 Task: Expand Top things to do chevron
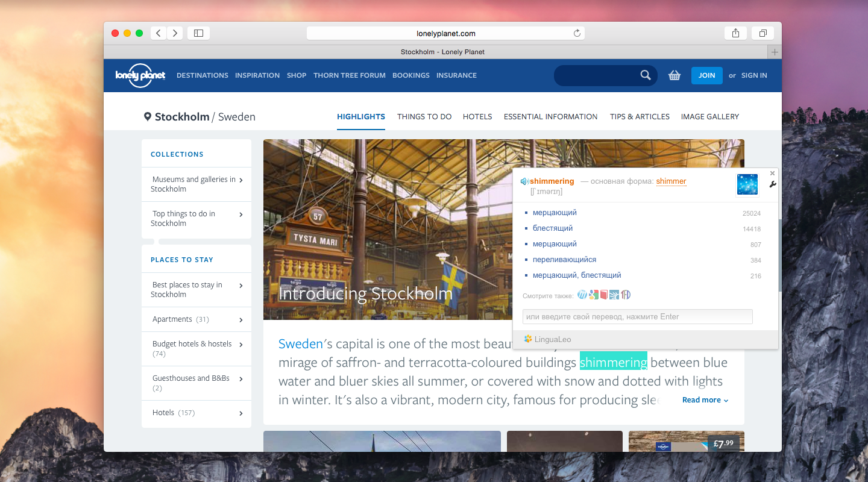pos(241,214)
